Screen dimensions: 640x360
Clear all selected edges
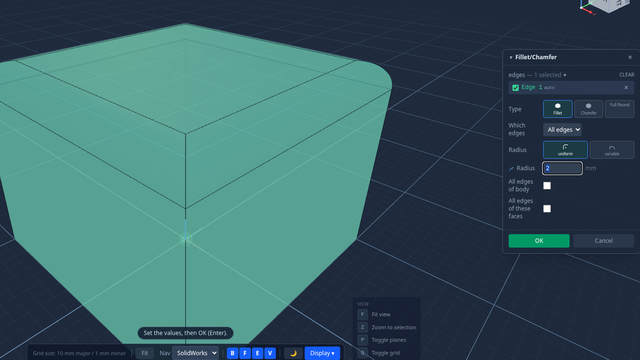tap(627, 75)
